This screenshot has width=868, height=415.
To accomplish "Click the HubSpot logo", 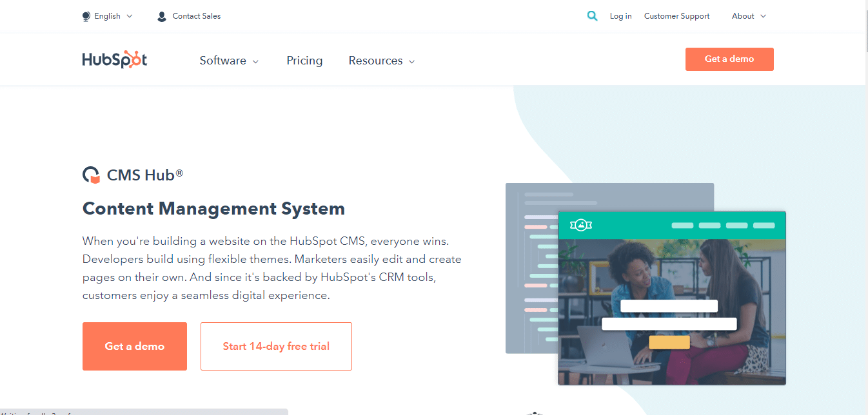I will [115, 60].
